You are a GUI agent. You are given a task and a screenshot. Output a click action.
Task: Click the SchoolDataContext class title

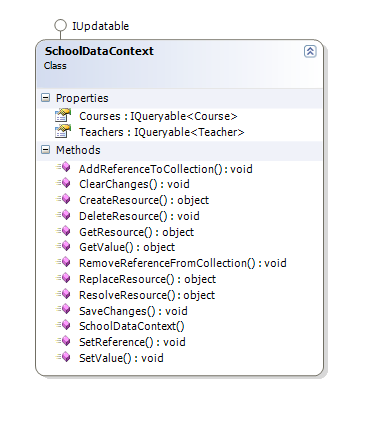click(x=99, y=51)
